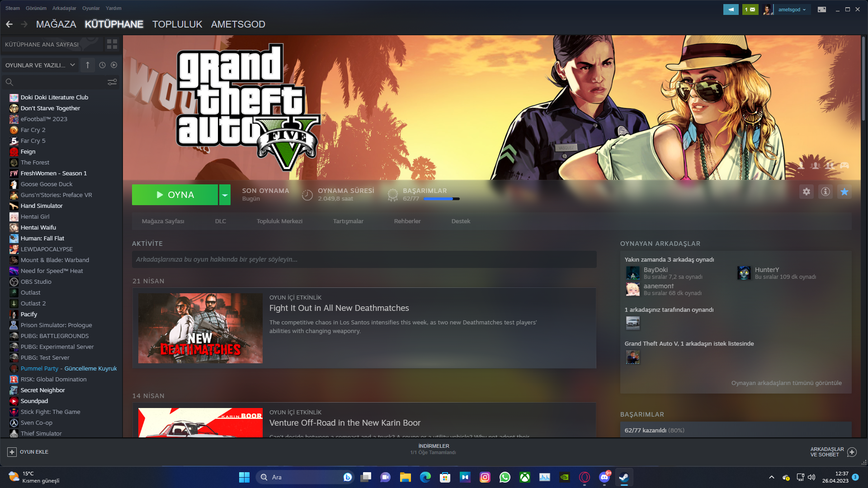Image resolution: width=868 pixels, height=488 pixels.
Task: Click the ready-to-play filter icon
Action: tap(113, 65)
